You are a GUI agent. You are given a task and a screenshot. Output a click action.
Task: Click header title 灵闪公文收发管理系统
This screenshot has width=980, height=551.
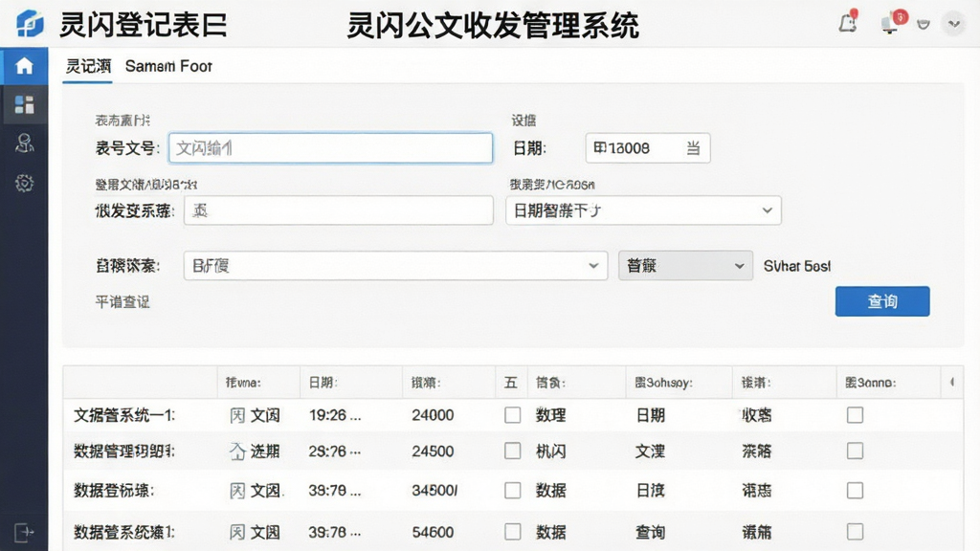[493, 26]
